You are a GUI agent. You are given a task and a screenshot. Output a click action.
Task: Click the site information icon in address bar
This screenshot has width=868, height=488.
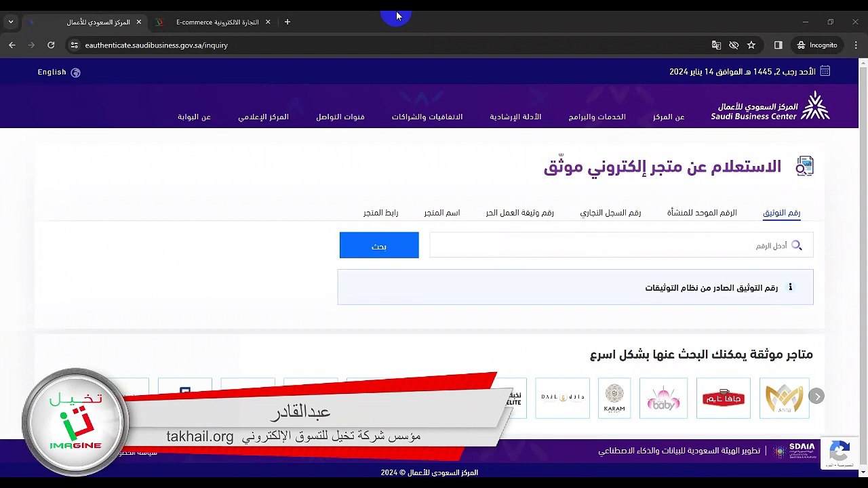click(x=75, y=45)
